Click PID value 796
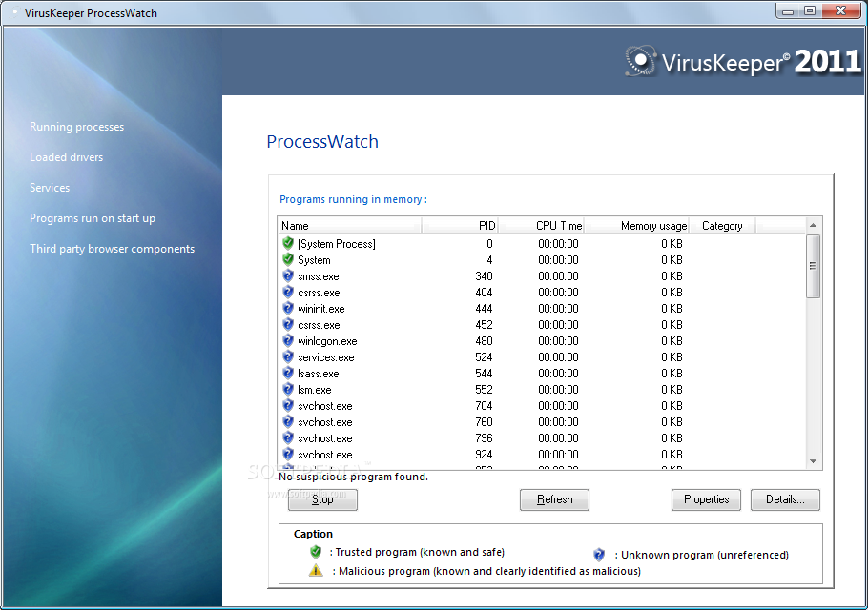 tap(484, 438)
